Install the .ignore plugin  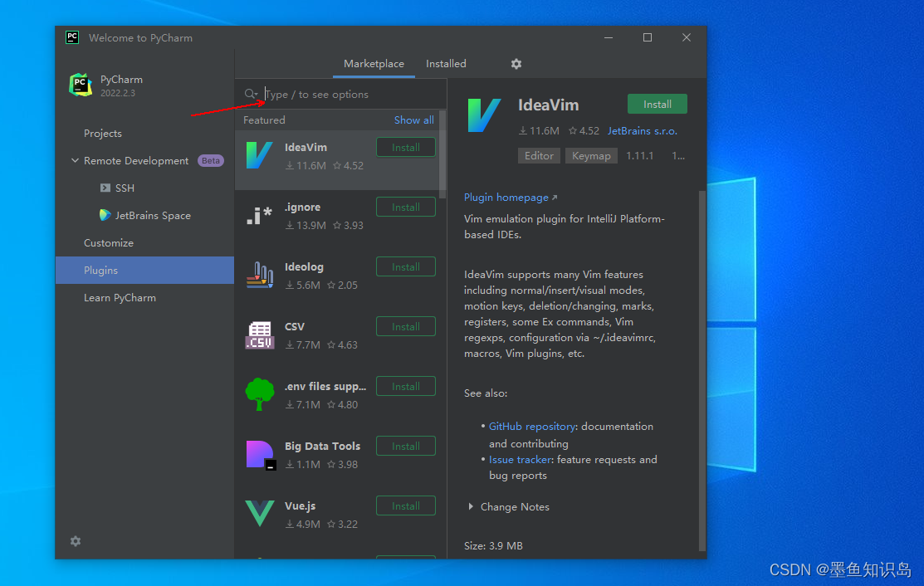pyautogui.click(x=405, y=208)
